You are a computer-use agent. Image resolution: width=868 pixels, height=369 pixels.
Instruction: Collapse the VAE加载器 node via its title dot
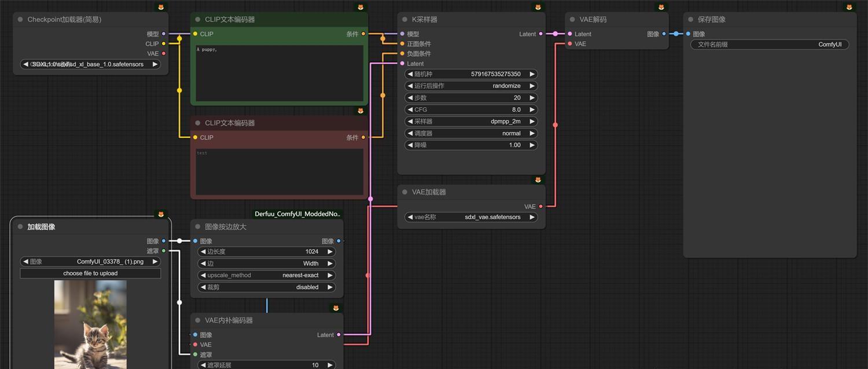[405, 192]
